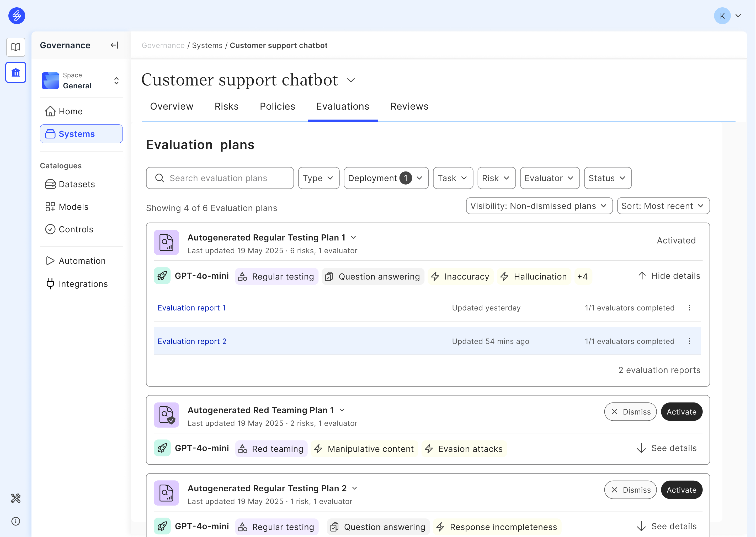Switch to the Risks tab
Image resolution: width=756 pixels, height=537 pixels.
coord(226,106)
